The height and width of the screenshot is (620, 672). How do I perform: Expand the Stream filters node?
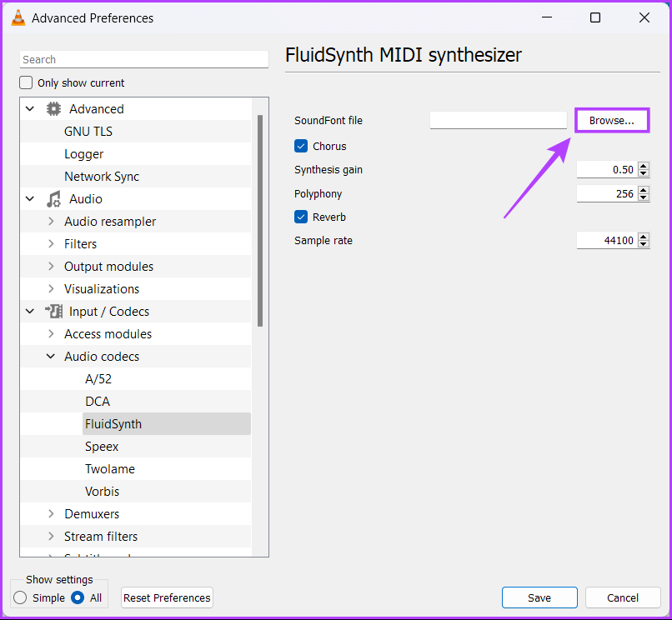pos(51,536)
